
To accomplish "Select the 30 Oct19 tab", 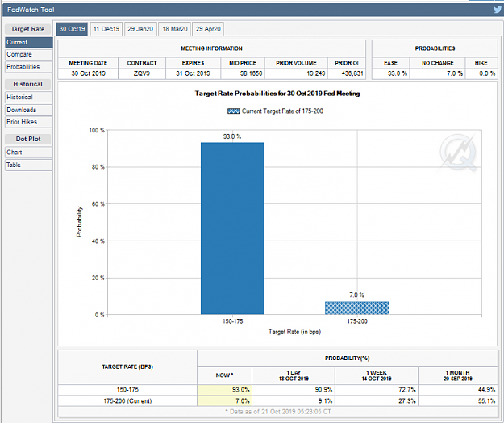I will 72,29.
